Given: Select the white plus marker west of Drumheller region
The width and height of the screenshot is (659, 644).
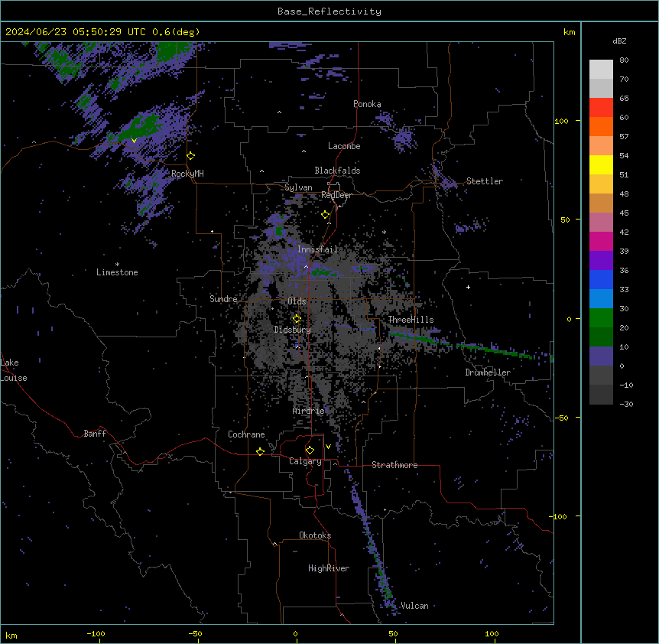Looking at the screenshot, I should (468, 287).
